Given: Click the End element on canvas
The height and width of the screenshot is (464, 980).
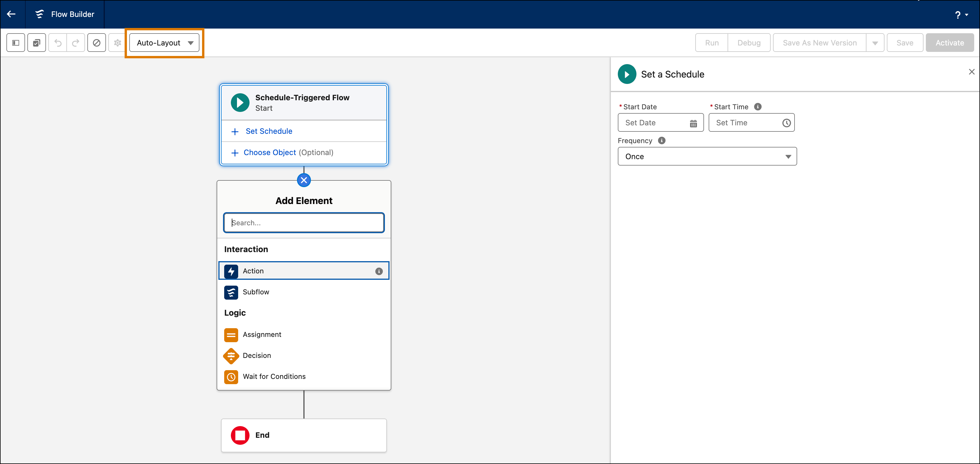Looking at the screenshot, I should click(304, 435).
